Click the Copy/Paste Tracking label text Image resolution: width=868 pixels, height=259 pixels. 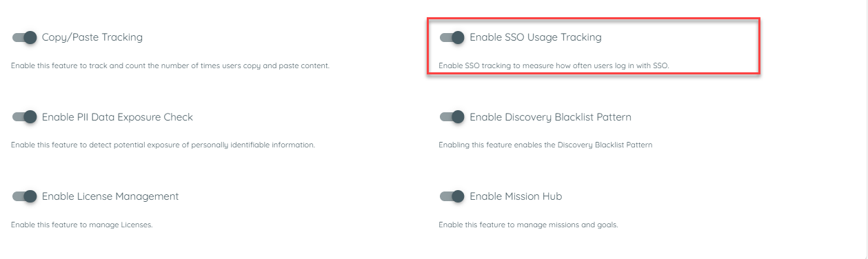(x=92, y=37)
